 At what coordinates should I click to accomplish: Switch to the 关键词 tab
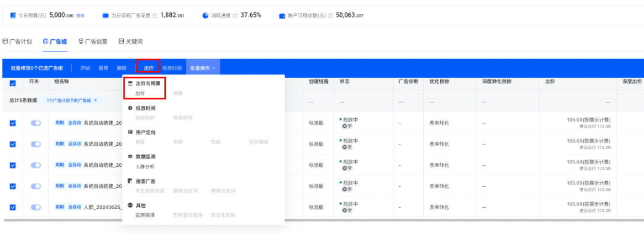pyautogui.click(x=130, y=41)
